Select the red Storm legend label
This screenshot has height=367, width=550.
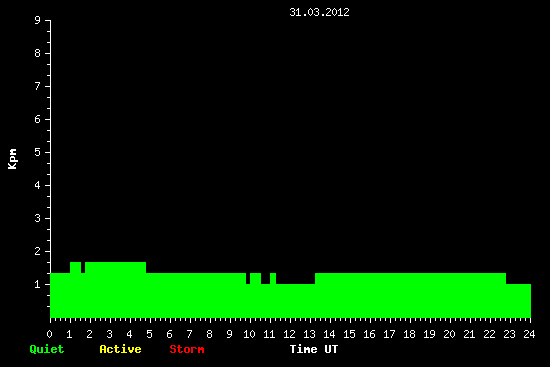(x=187, y=349)
